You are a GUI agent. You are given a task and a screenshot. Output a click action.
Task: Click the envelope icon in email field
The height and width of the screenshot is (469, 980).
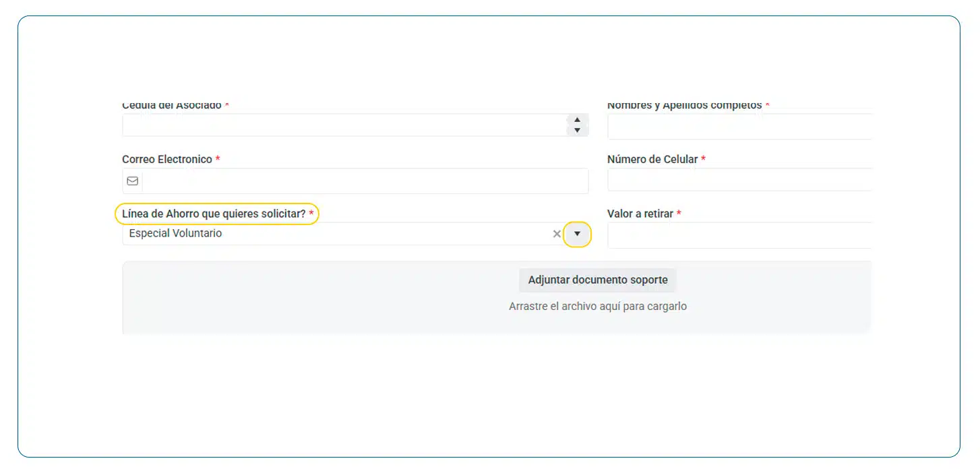133,181
